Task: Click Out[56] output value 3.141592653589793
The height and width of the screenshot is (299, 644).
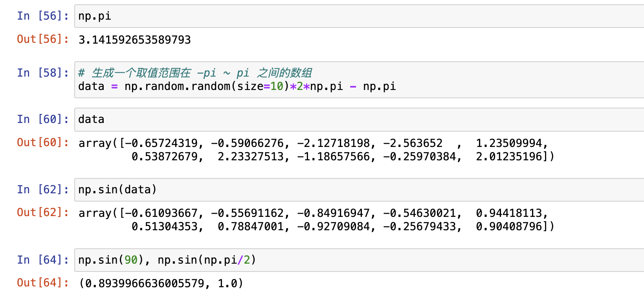Action: click(134, 40)
